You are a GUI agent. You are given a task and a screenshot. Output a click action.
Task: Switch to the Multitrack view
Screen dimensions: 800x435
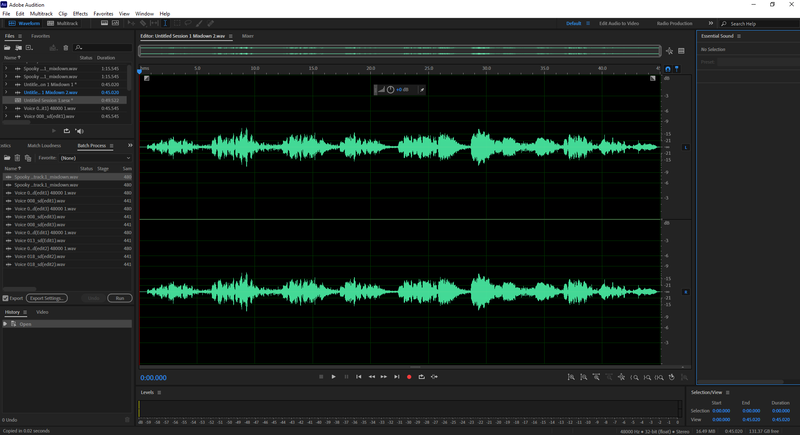tap(63, 23)
